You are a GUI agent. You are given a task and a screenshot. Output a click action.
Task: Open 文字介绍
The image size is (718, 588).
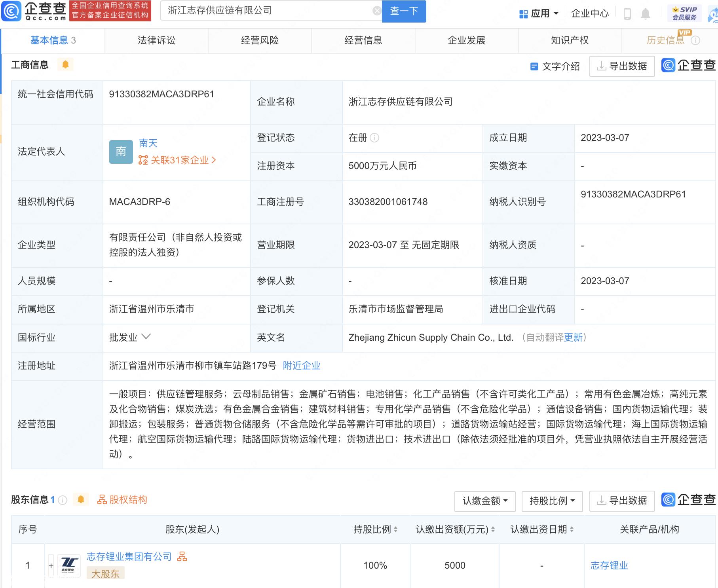click(x=555, y=66)
